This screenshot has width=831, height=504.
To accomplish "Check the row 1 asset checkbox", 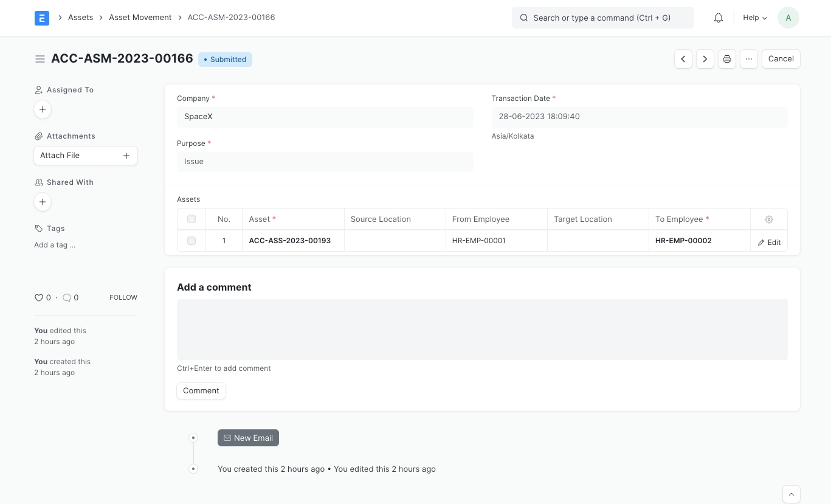I will click(x=191, y=241).
